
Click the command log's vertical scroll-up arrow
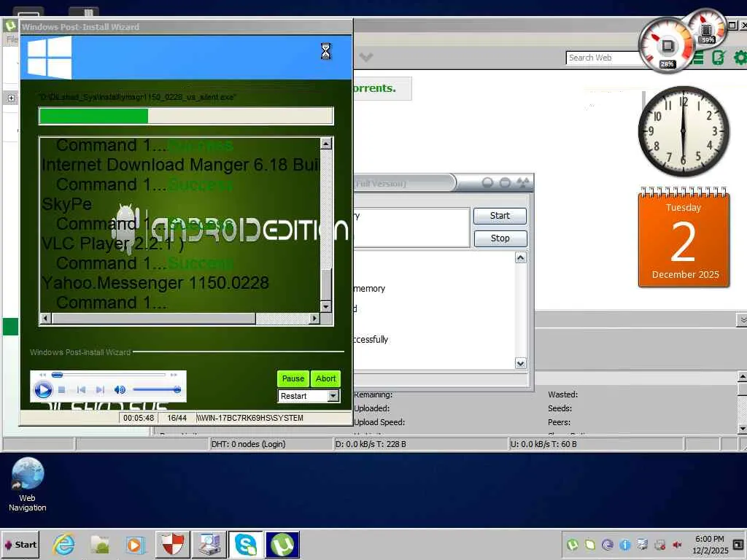coord(326,144)
